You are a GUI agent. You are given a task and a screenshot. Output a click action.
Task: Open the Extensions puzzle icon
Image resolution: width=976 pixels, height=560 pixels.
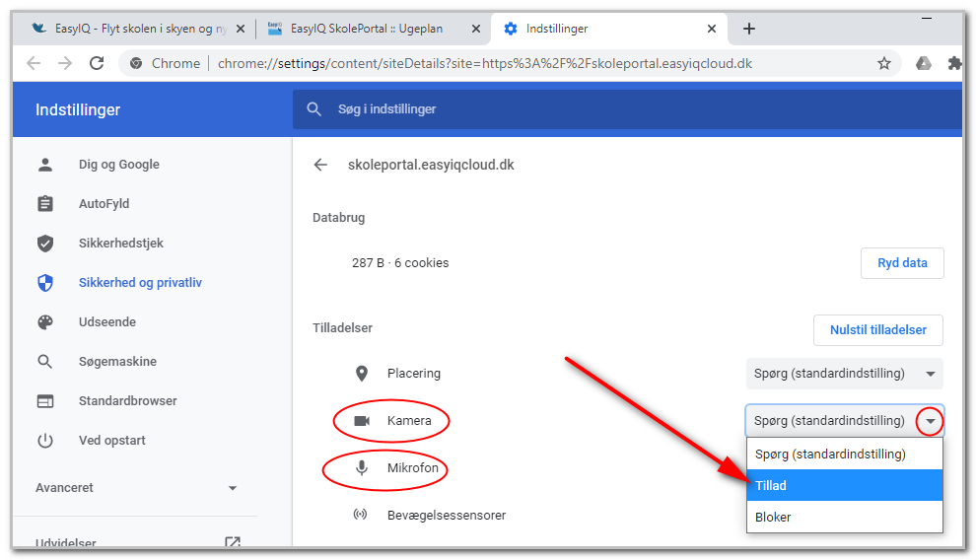pos(954,63)
